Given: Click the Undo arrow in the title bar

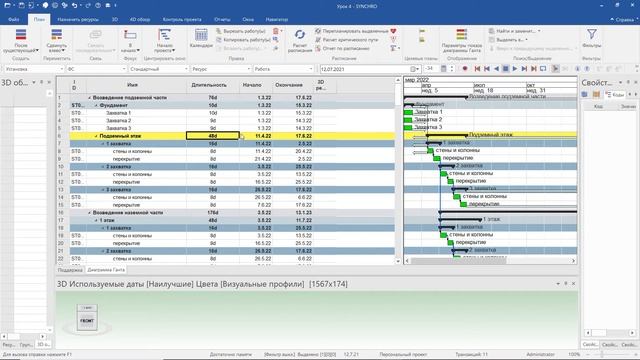Looking at the screenshot, I should pyautogui.click(x=75, y=6).
